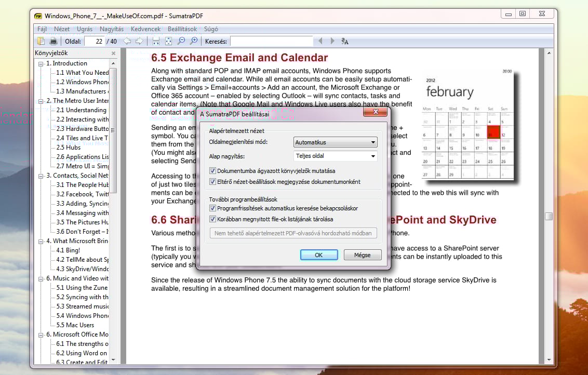The width and height of the screenshot is (588, 375).
Task: Select bookmark 2.3 Hardware Buttons
Action: [83, 129]
